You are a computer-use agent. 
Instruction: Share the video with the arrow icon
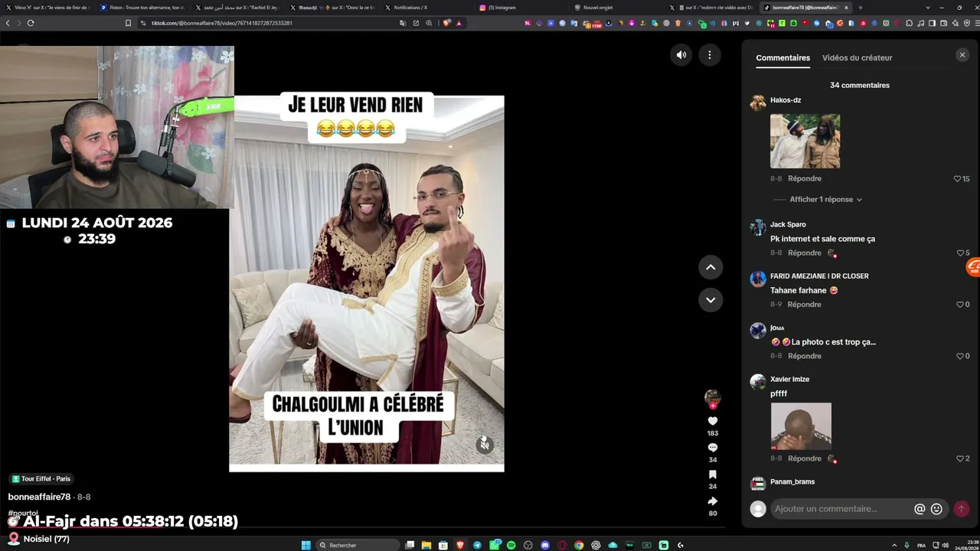click(713, 501)
